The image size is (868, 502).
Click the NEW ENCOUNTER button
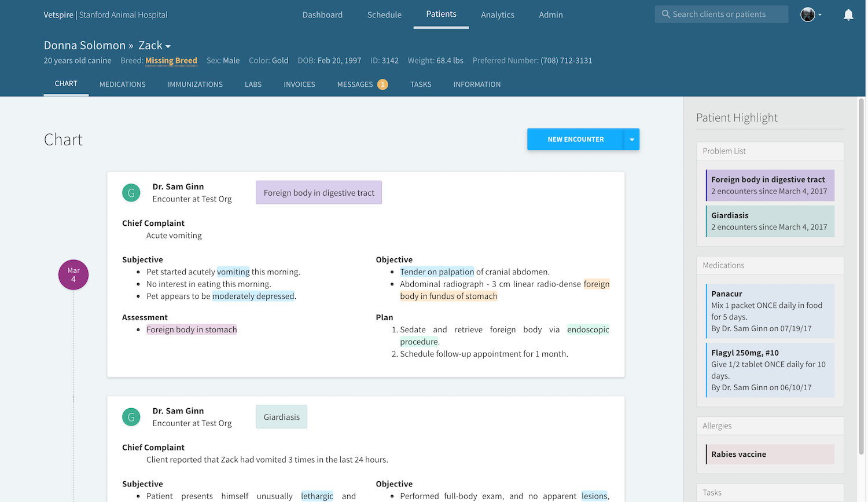(575, 139)
